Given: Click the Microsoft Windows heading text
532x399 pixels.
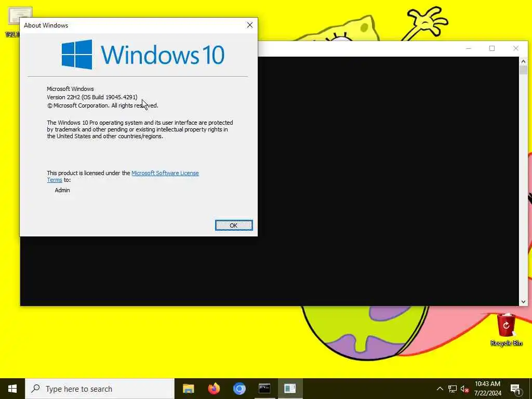Looking at the screenshot, I should point(70,89).
